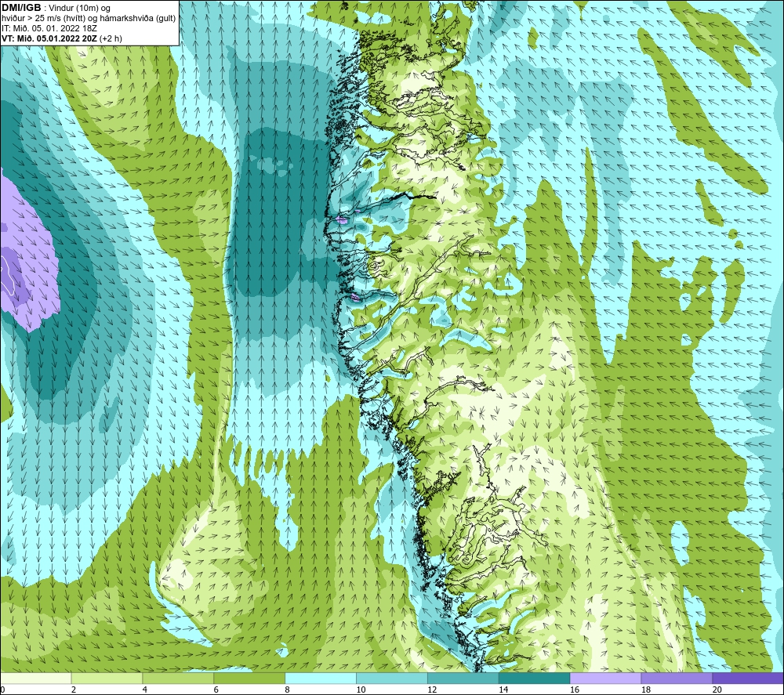Select the legend scale label "20"
This screenshot has height=695, width=784.
[717, 690]
